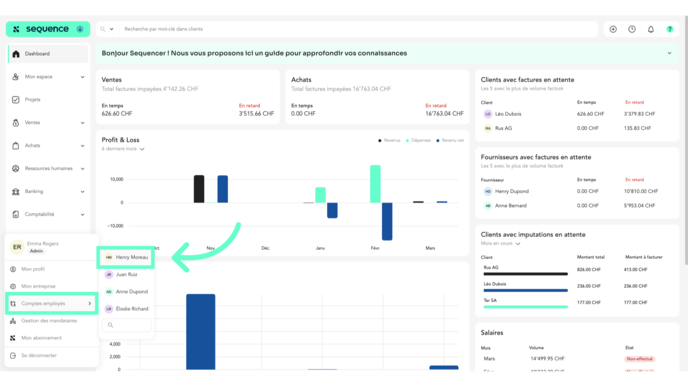The image size is (688, 387).
Task: Click the client keyword search field
Action: [358, 29]
